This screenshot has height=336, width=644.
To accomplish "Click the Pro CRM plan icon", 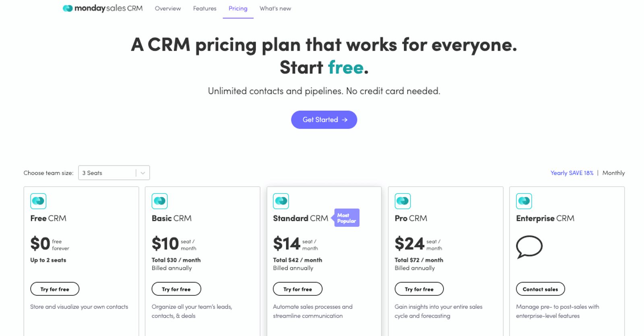I will pos(402,201).
